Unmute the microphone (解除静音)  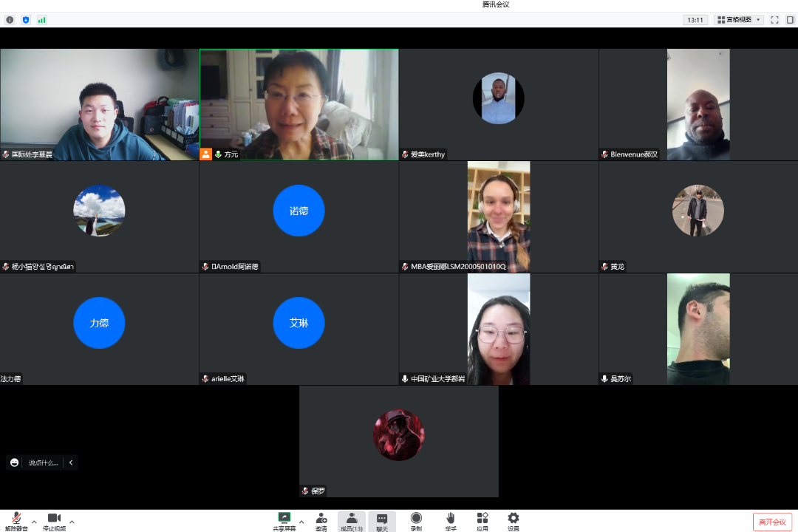[15, 521]
